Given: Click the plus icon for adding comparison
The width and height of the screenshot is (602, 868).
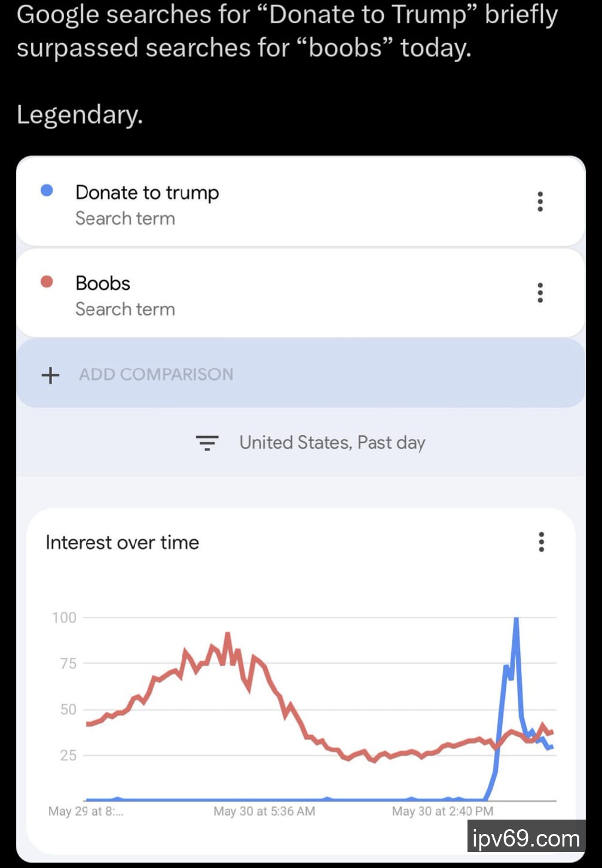Looking at the screenshot, I should coord(50,375).
